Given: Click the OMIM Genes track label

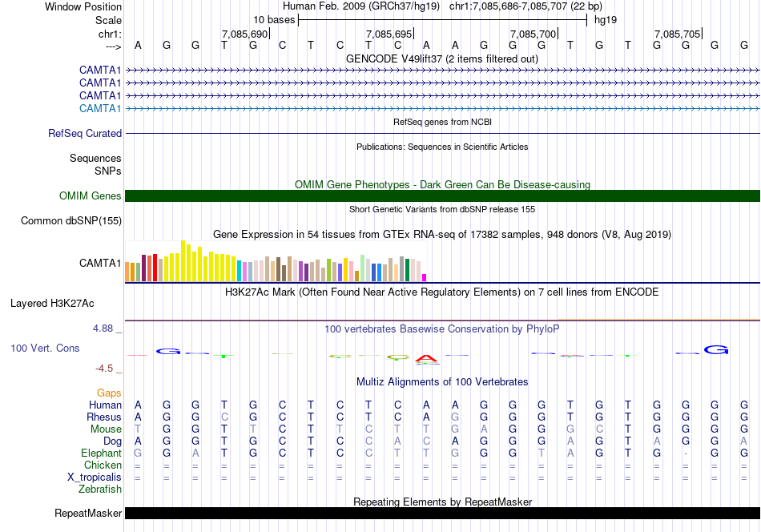Looking at the screenshot, I should pyautogui.click(x=90, y=195).
